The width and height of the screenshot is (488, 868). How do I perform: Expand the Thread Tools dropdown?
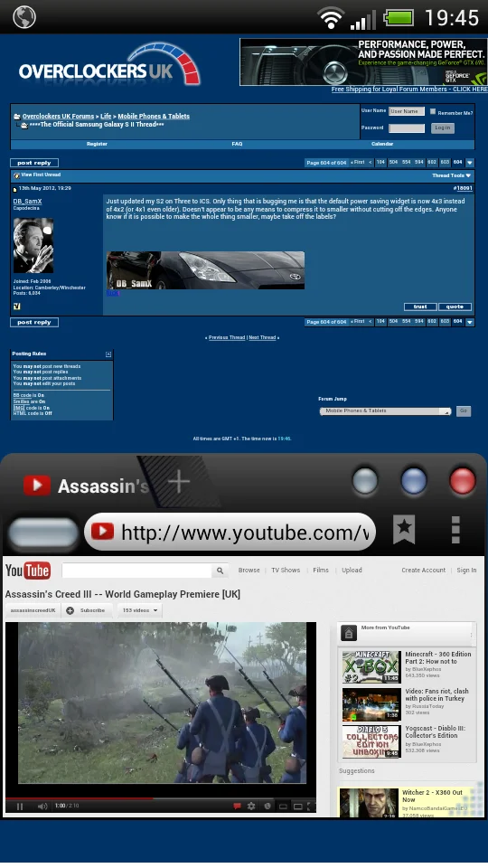click(x=452, y=175)
